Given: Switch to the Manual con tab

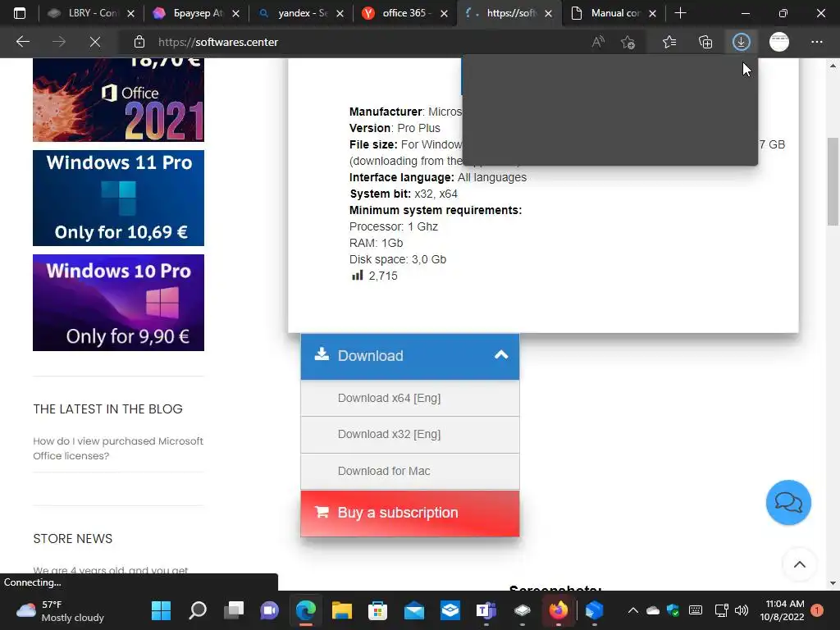Looking at the screenshot, I should pos(614,13).
